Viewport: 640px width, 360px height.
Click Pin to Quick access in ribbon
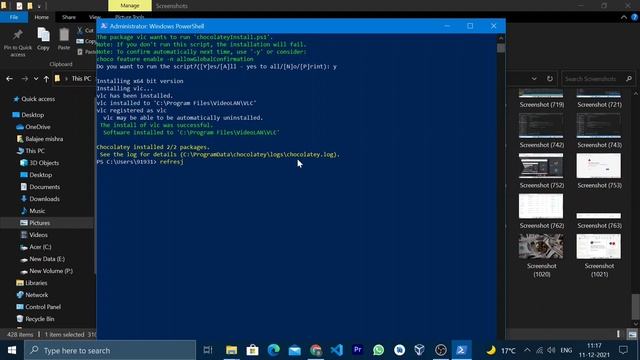click(x=18, y=42)
